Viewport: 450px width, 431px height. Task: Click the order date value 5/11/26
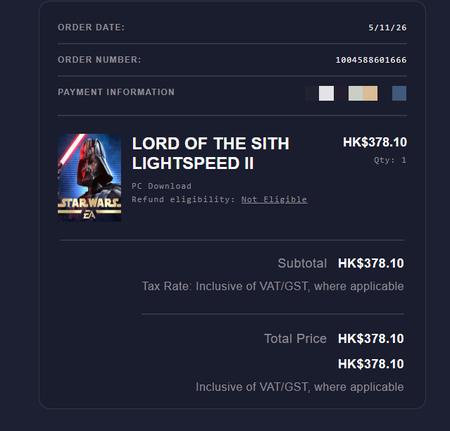click(x=387, y=28)
